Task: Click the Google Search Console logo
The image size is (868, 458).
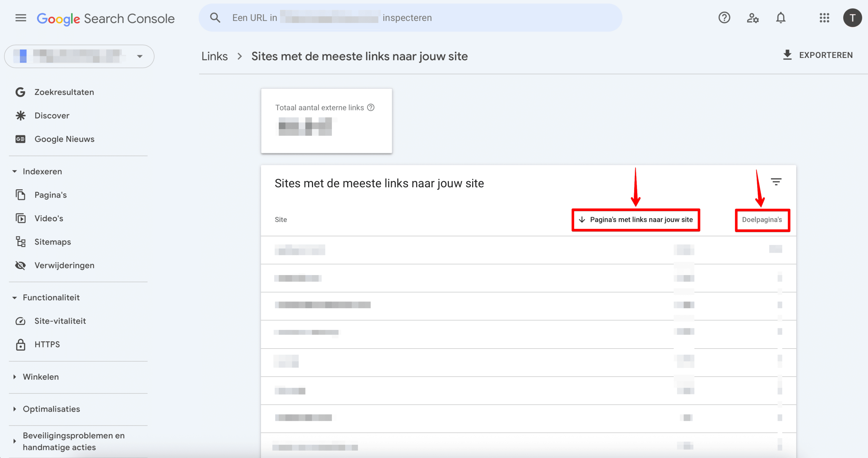Action: pos(105,19)
